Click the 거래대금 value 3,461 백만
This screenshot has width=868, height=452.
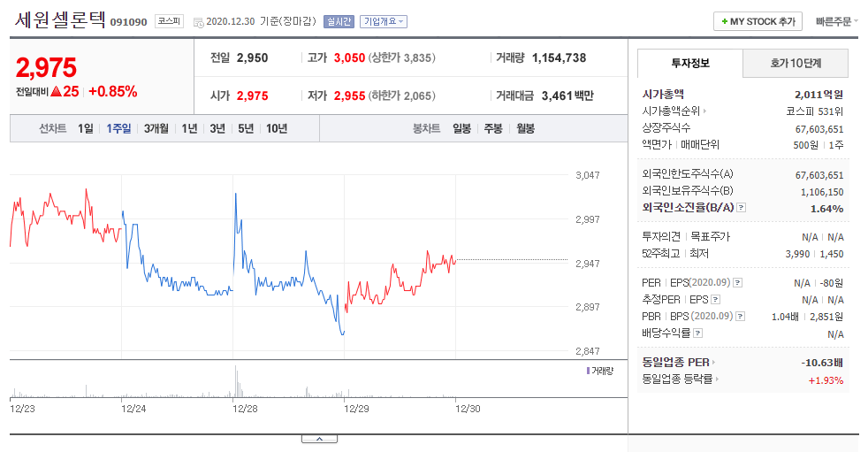[x=567, y=96]
